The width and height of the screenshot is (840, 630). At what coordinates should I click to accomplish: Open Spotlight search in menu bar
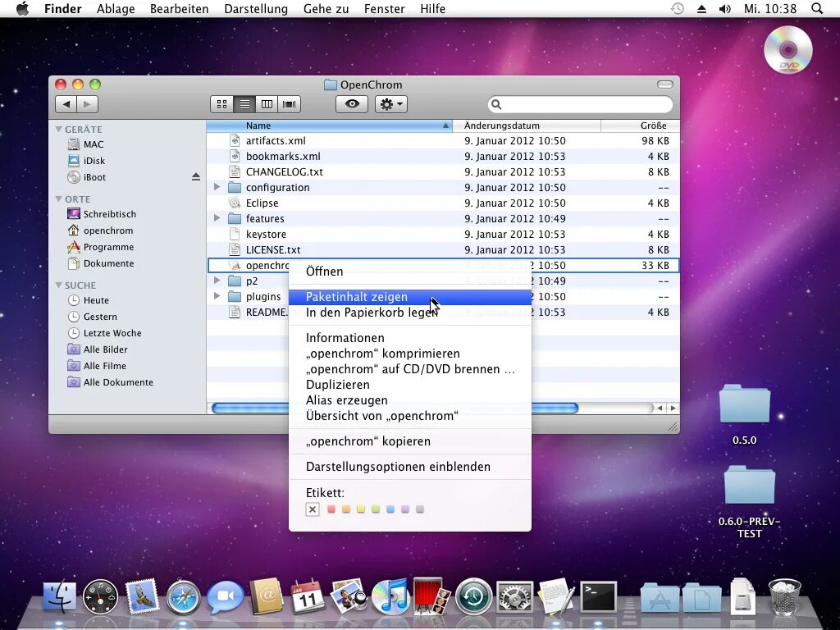[x=817, y=8]
